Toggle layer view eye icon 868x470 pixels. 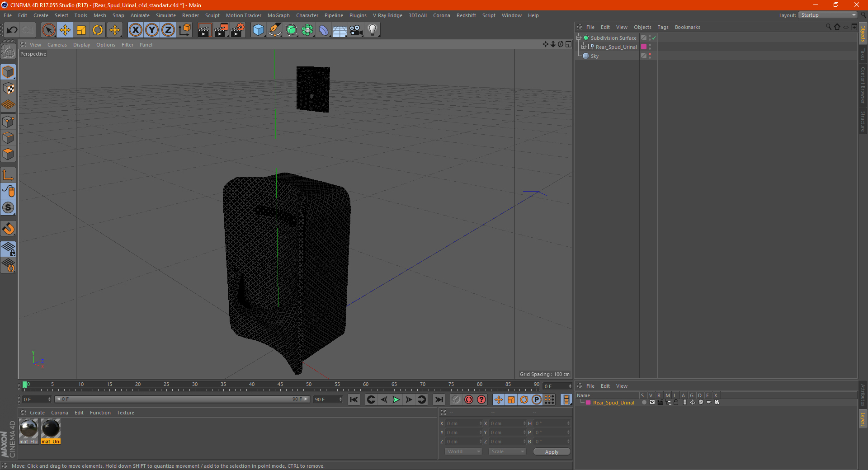tap(652, 402)
